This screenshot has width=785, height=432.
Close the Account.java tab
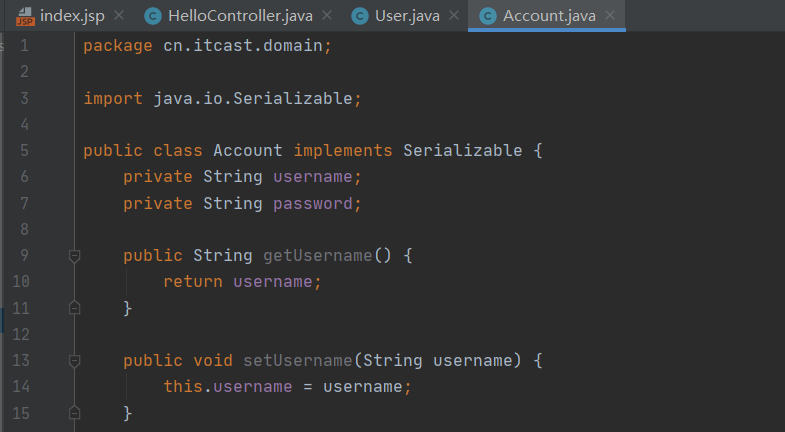coord(610,16)
